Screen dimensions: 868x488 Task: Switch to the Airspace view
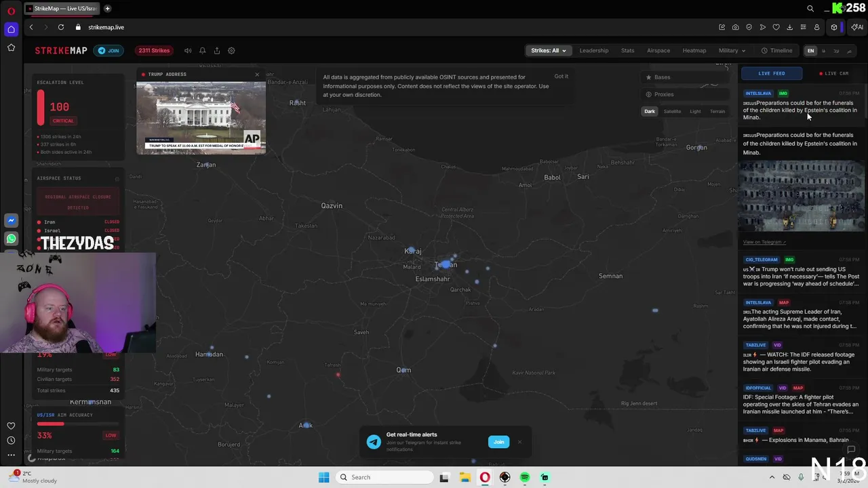coord(658,51)
